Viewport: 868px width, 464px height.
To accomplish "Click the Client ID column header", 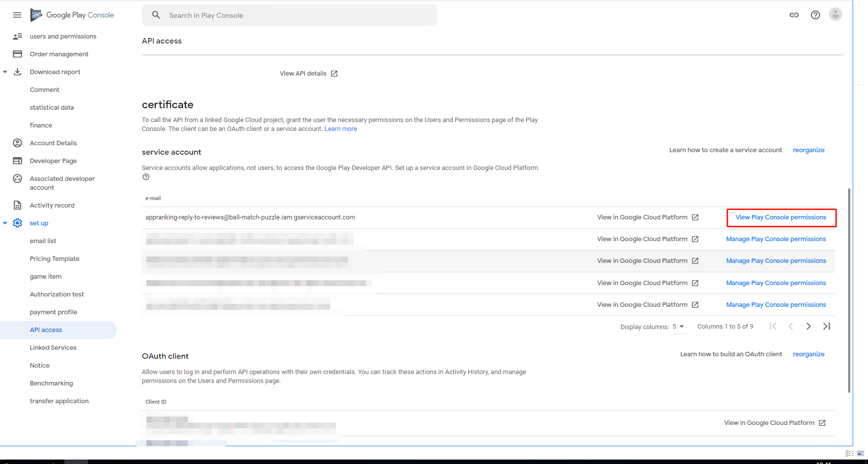I will 156,402.
